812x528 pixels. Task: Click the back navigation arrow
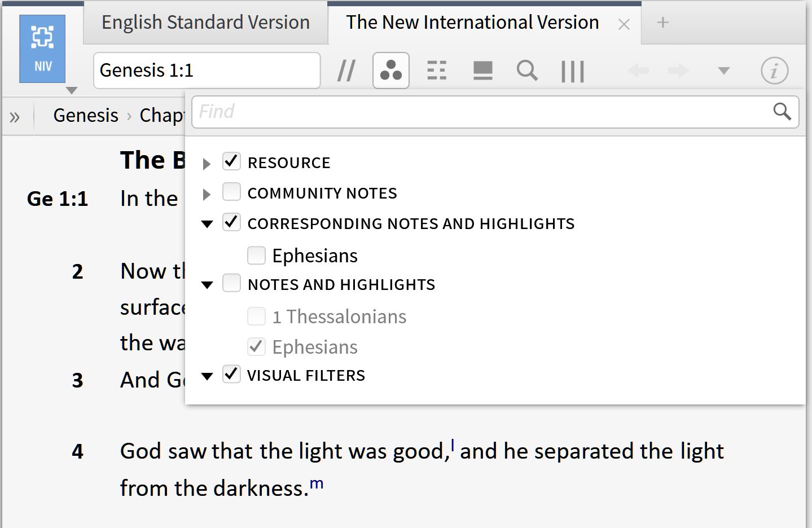pos(638,71)
